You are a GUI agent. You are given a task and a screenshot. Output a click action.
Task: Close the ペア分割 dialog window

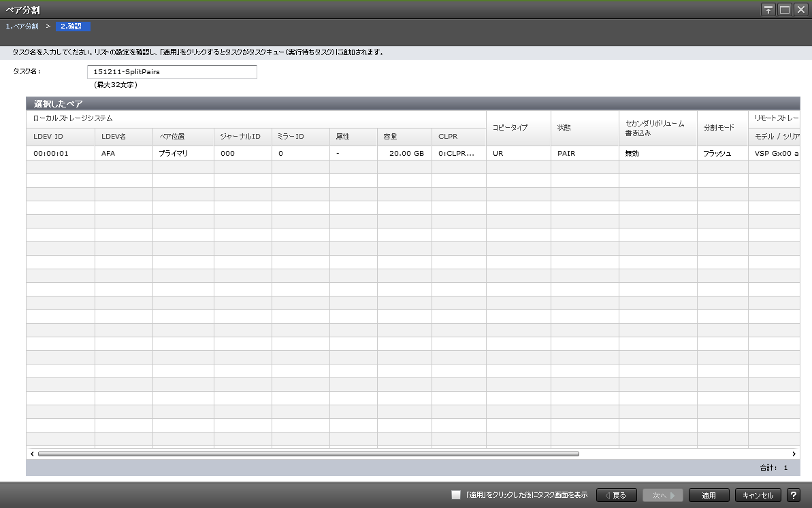[800, 10]
